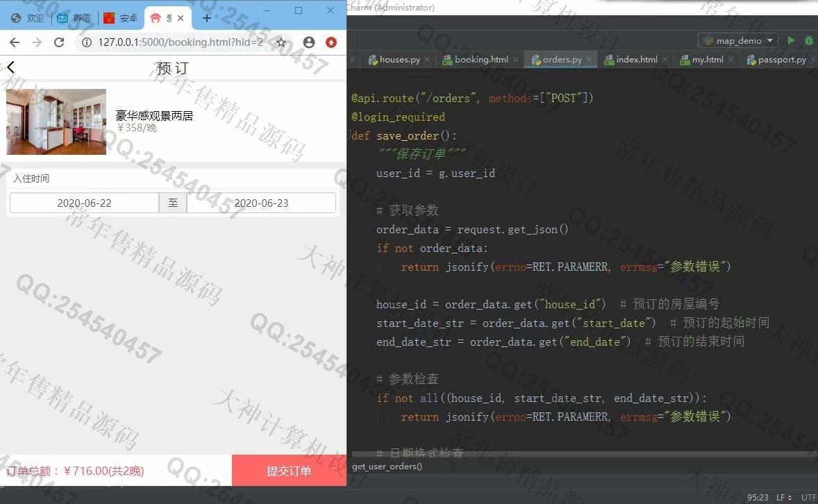Open the Chrome profile account icon
Screen dimensions: 818x504
pos(309,42)
